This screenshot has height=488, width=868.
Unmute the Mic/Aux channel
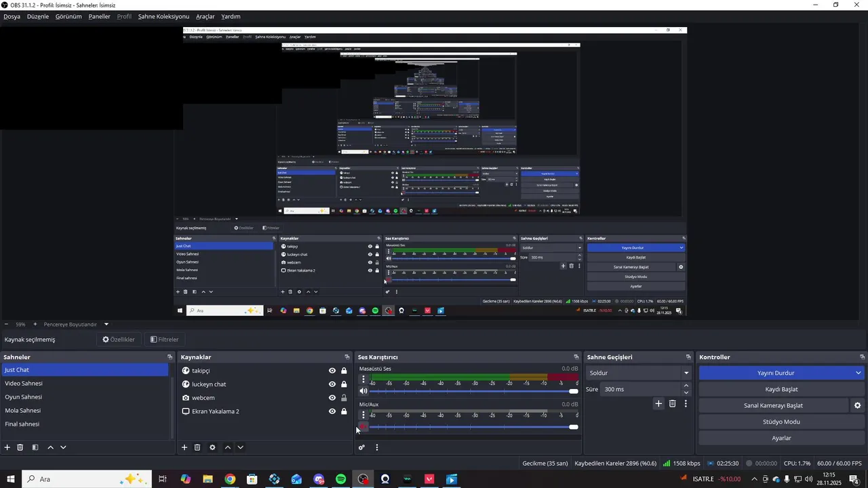pyautogui.click(x=363, y=426)
